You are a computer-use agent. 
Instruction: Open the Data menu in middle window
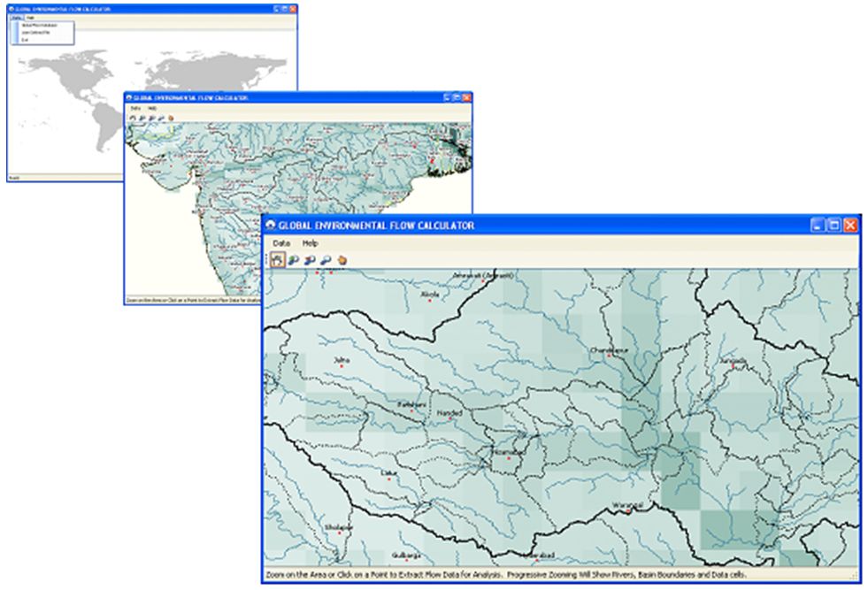click(x=135, y=108)
